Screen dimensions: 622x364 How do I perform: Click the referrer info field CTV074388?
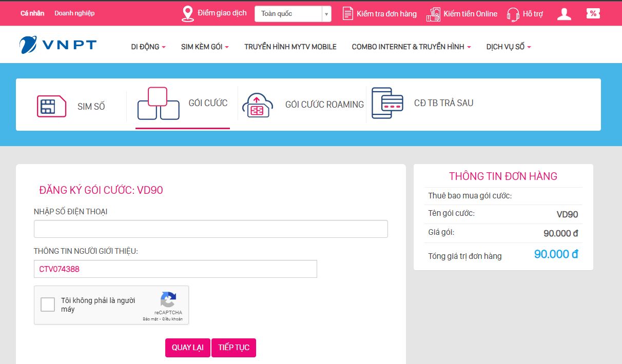click(x=175, y=269)
